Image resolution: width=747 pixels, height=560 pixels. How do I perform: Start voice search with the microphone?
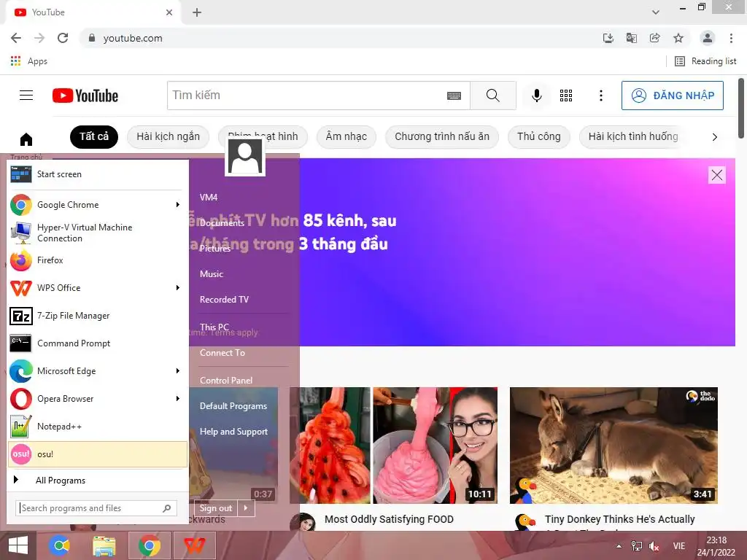click(x=536, y=96)
